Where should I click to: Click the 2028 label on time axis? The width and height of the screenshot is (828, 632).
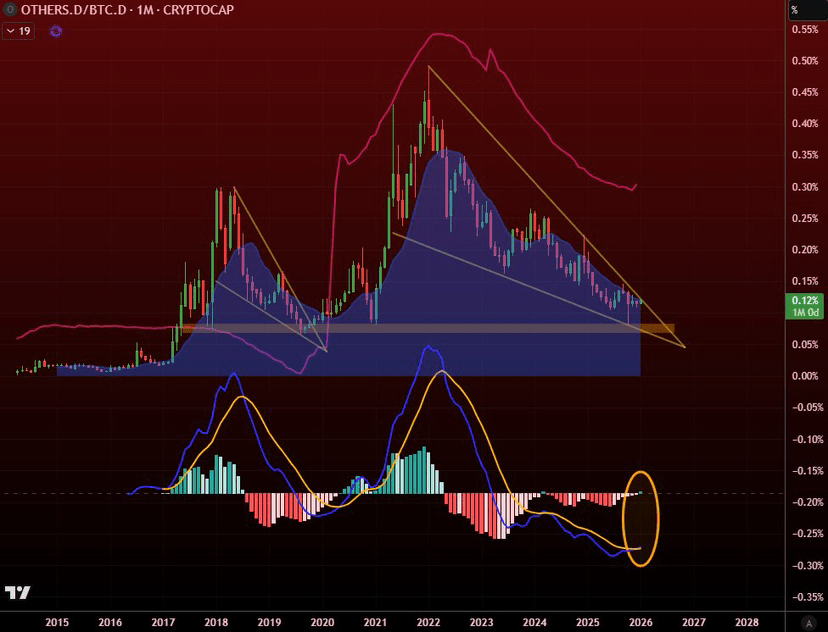[747, 622]
